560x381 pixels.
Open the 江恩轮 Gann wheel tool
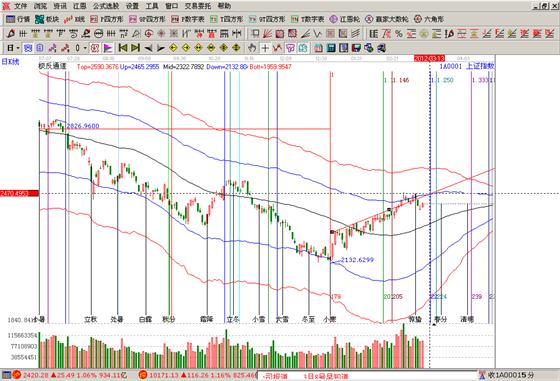tap(345, 19)
